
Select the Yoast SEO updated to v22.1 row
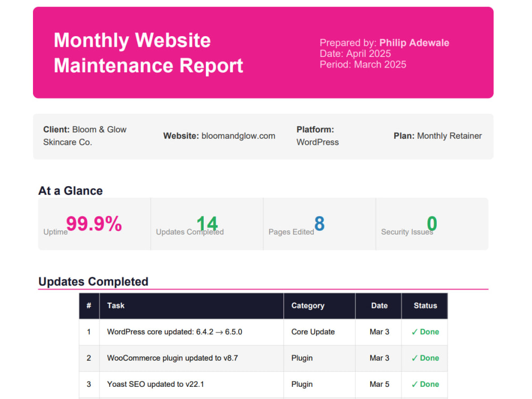(263, 385)
